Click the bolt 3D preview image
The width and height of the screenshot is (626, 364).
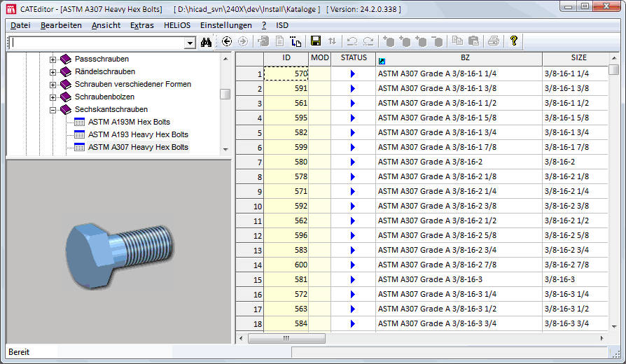pos(119,253)
